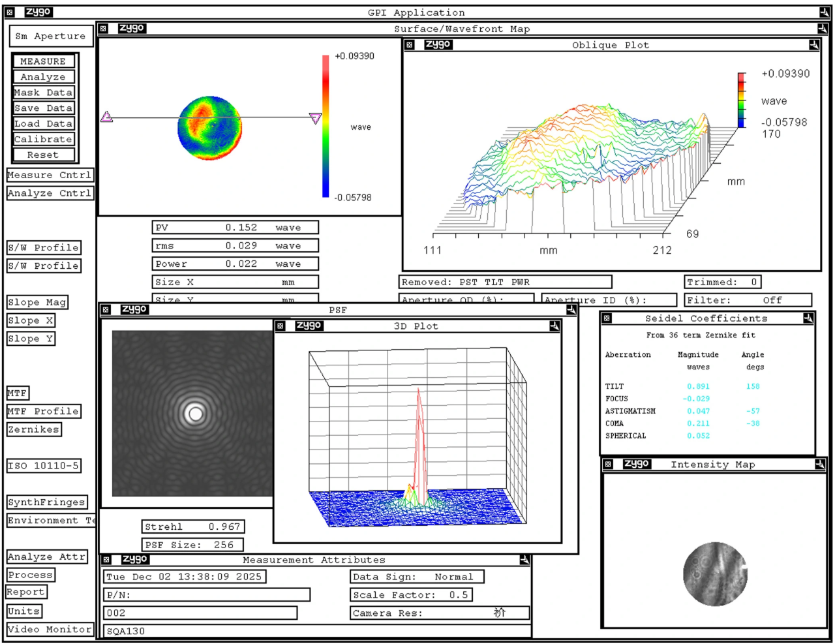Click the left pink triangle slice marker
835x644 pixels.
click(107, 117)
